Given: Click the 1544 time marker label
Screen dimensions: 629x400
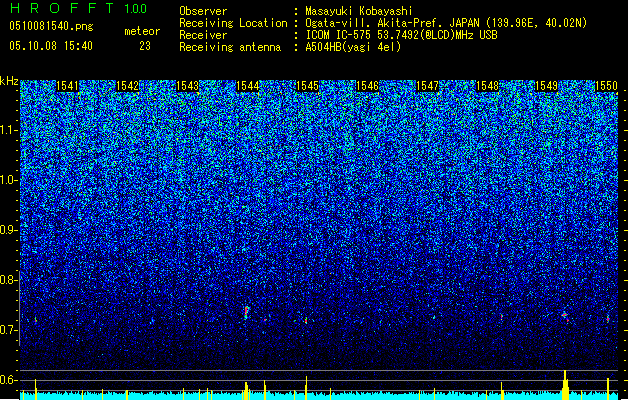Looking at the screenshot, I should [248, 86].
